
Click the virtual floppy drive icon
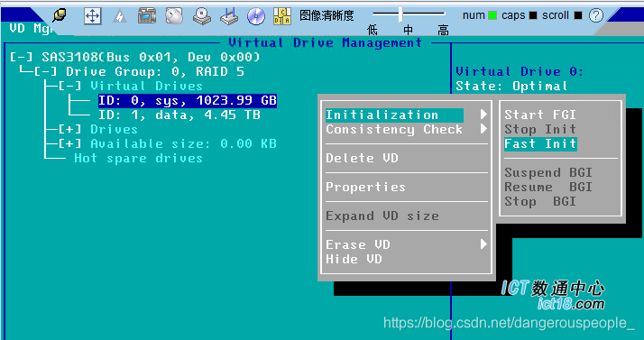229,16
